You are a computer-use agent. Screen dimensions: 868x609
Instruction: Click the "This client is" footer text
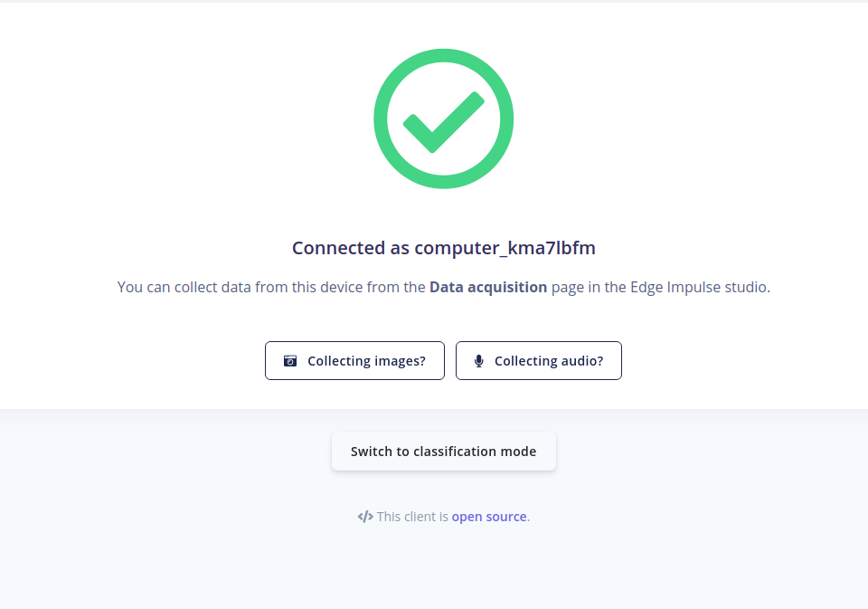point(412,517)
